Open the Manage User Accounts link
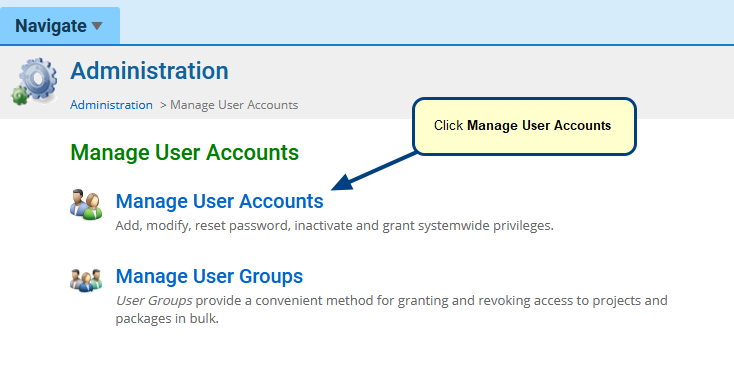 coord(220,201)
